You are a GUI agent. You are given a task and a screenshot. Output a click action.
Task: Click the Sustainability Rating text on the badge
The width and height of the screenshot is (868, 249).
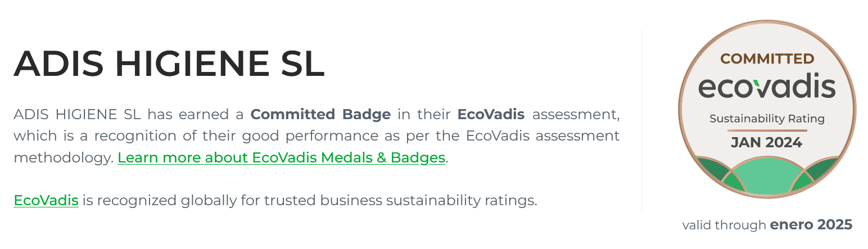click(x=767, y=119)
